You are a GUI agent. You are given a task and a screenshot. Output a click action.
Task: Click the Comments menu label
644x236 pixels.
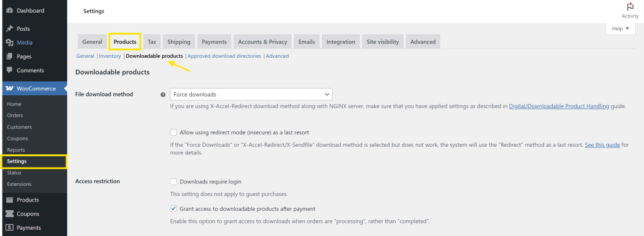pos(30,70)
